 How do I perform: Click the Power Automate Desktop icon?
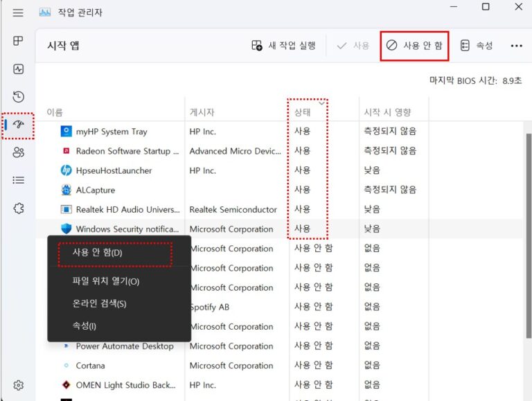[x=66, y=346]
